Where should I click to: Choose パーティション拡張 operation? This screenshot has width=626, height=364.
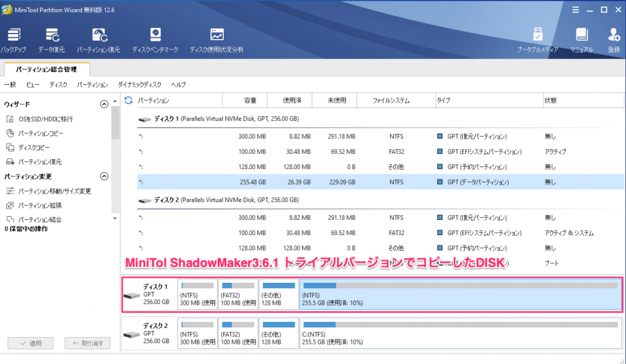34,206
